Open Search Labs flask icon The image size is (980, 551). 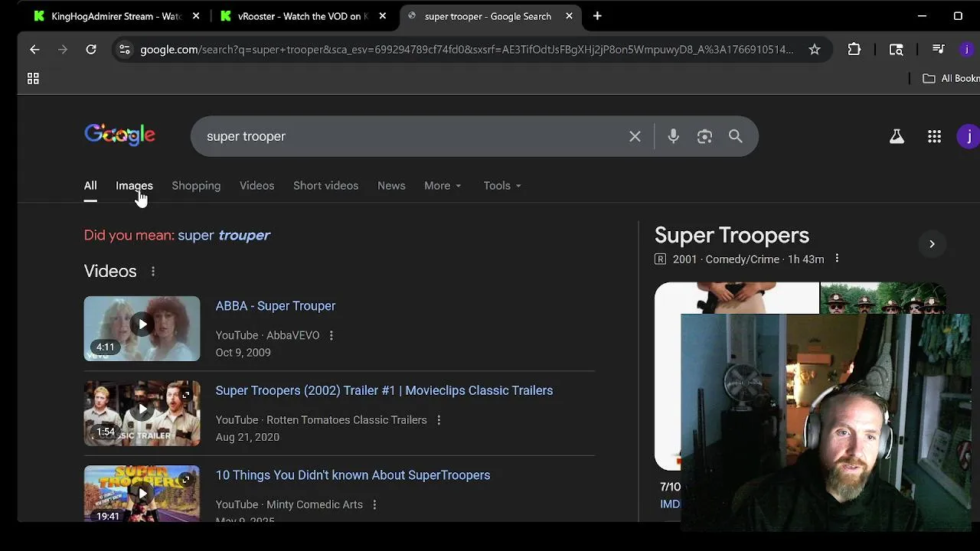[x=897, y=136]
